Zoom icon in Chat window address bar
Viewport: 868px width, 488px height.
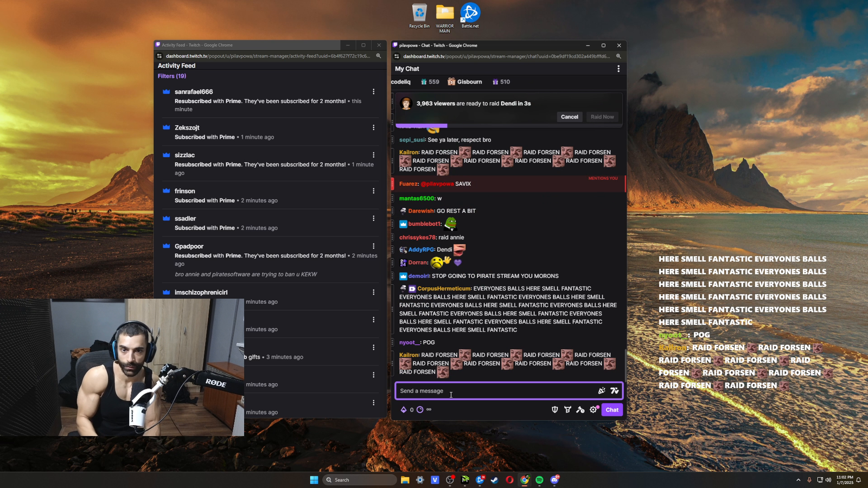(618, 56)
